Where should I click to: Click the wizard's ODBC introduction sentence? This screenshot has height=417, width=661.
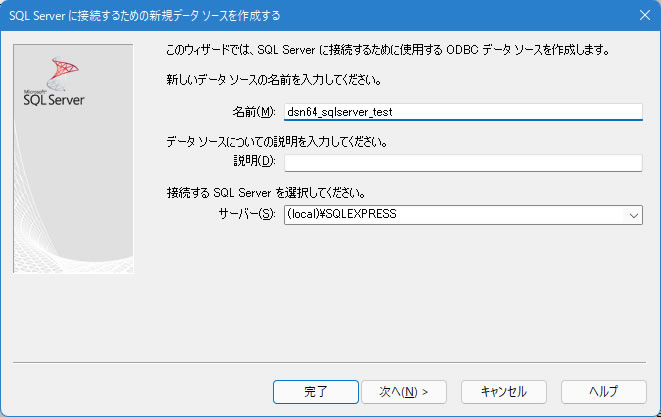pyautogui.click(x=386, y=49)
